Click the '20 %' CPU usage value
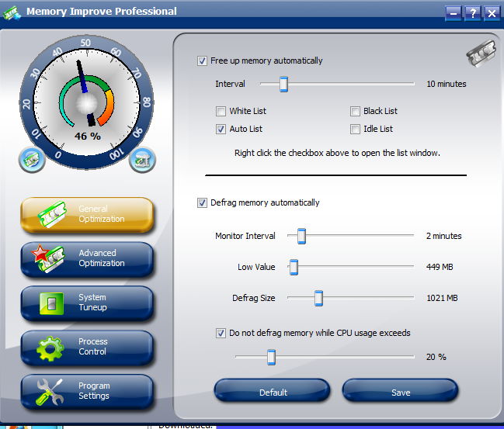The width and height of the screenshot is (504, 429). click(x=436, y=357)
